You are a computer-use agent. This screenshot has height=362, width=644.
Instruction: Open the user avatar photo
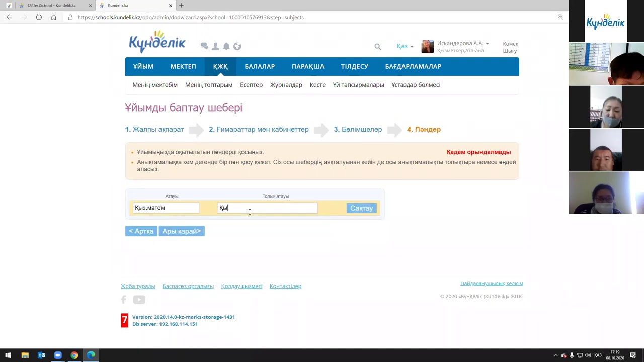428,46
